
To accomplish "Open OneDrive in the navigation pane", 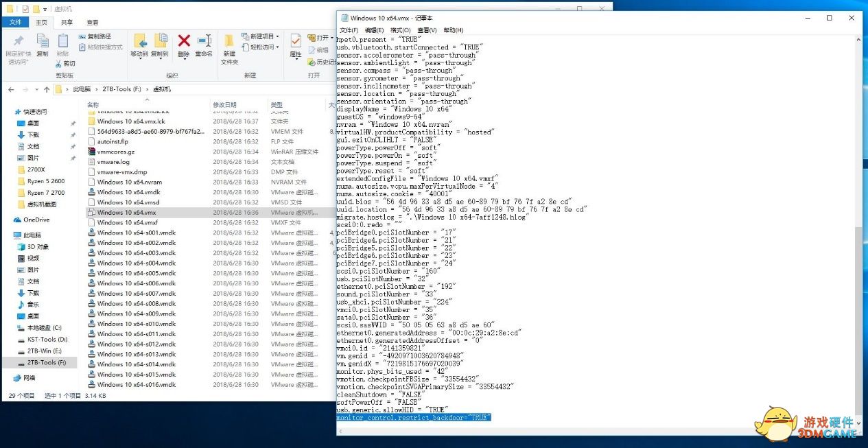I will 32,220.
